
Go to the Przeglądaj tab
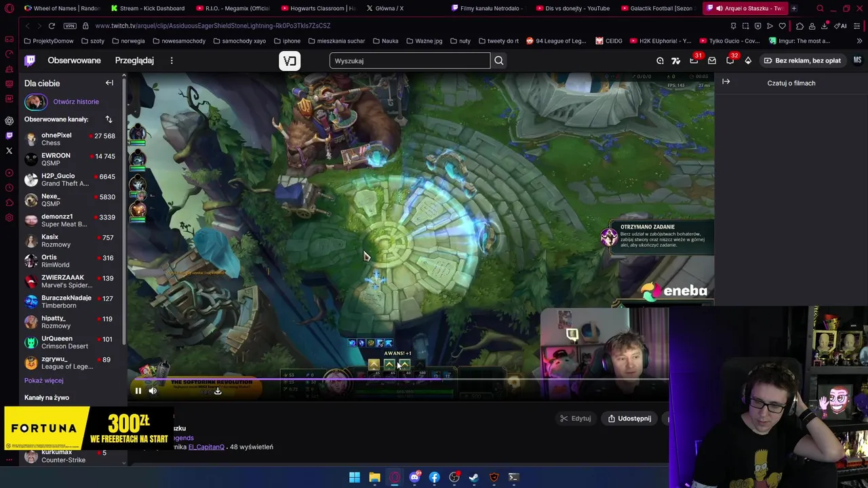pos(134,60)
